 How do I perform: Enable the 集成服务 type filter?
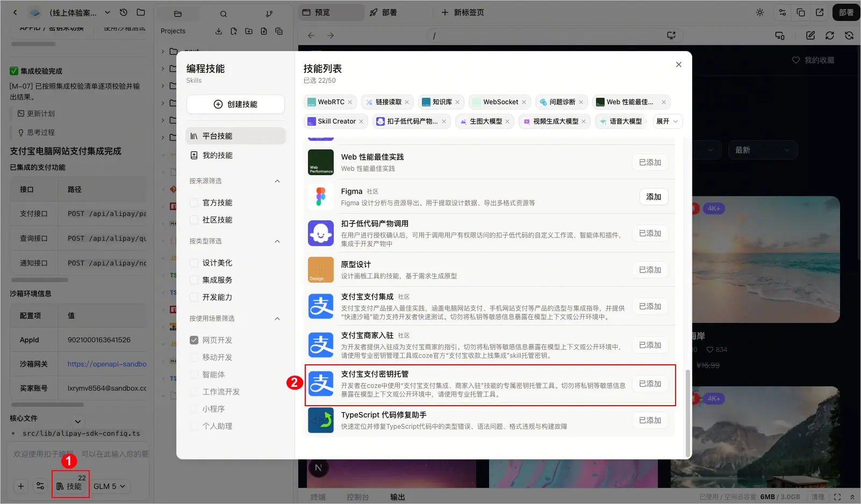[x=194, y=280]
